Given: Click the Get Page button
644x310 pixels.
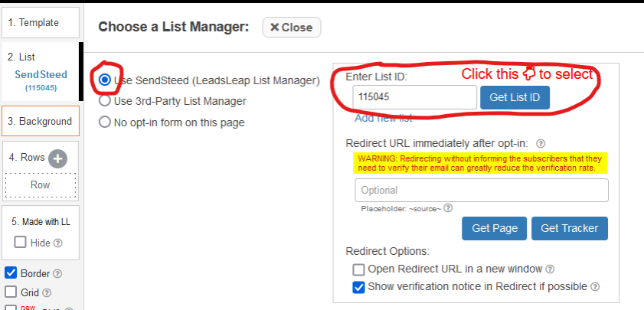Looking at the screenshot, I should (x=495, y=228).
